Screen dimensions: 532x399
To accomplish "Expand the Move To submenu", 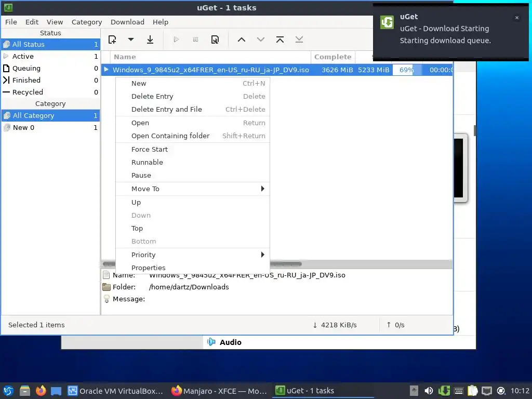I will click(193, 189).
